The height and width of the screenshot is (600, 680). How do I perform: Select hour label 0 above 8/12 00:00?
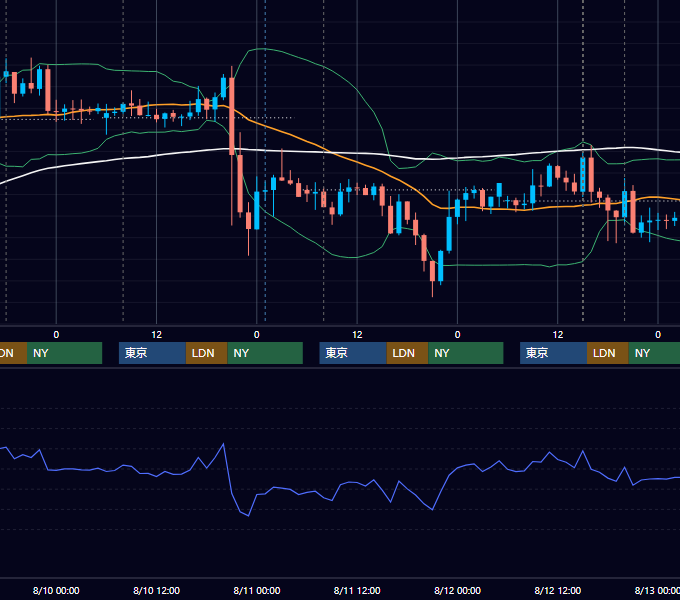click(457, 335)
